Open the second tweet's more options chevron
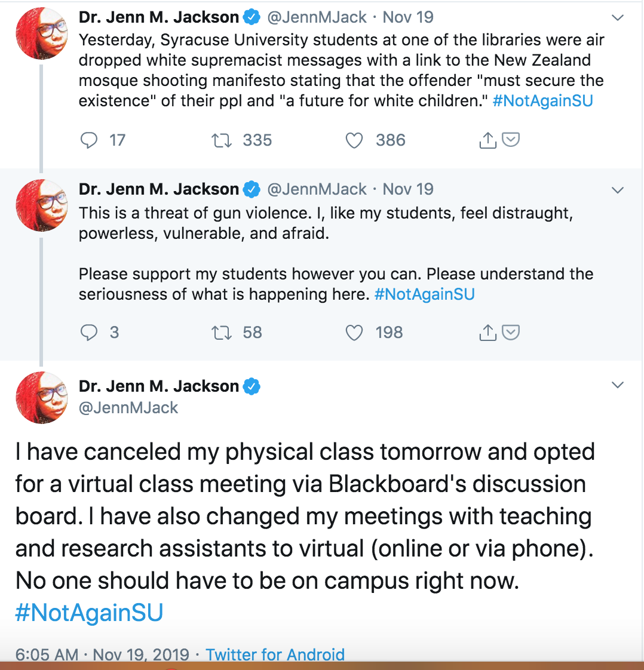This screenshot has height=670, width=644. pyautogui.click(x=618, y=190)
